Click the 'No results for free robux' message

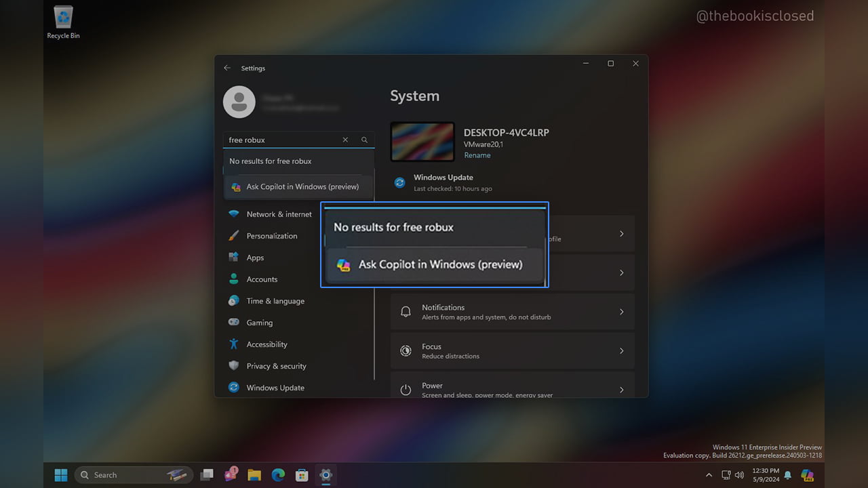(271, 161)
